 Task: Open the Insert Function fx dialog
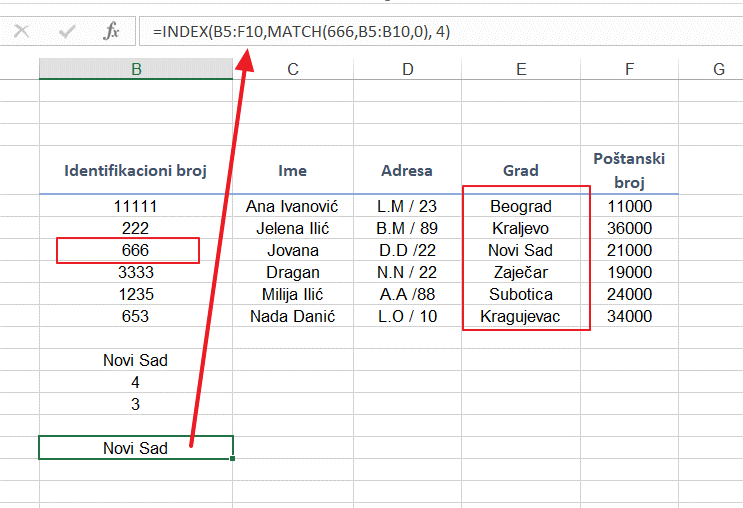pyautogui.click(x=111, y=32)
